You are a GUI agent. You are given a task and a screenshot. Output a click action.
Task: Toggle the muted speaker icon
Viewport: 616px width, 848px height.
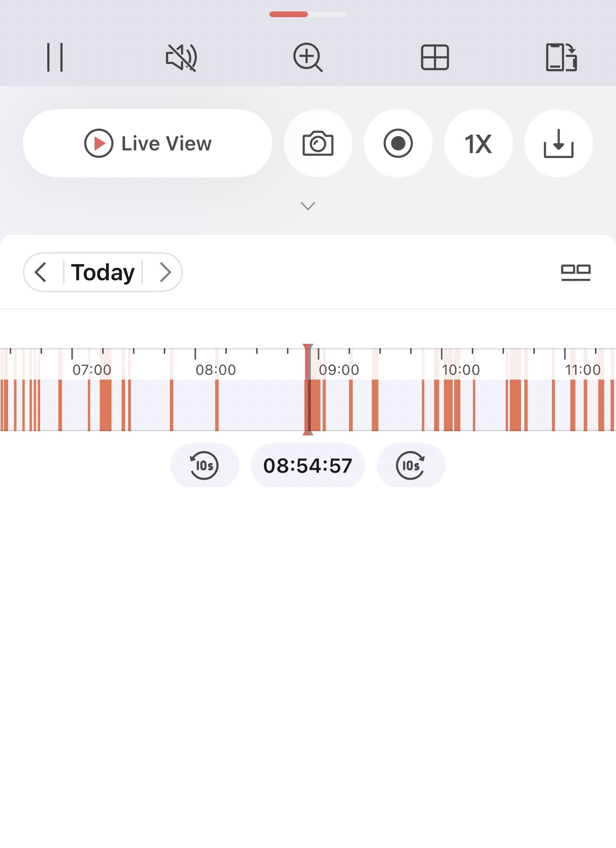pos(181,57)
